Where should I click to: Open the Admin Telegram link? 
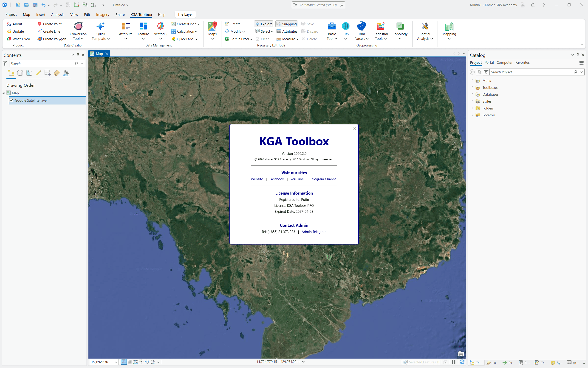[314, 232]
